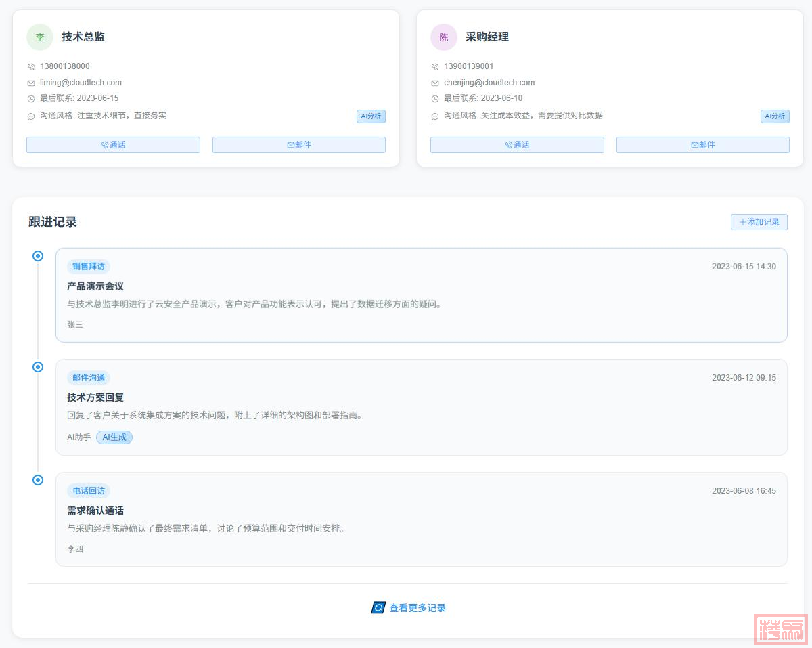The image size is (812, 648).
Task: Click the green 李 avatar icon
Action: tap(40, 37)
